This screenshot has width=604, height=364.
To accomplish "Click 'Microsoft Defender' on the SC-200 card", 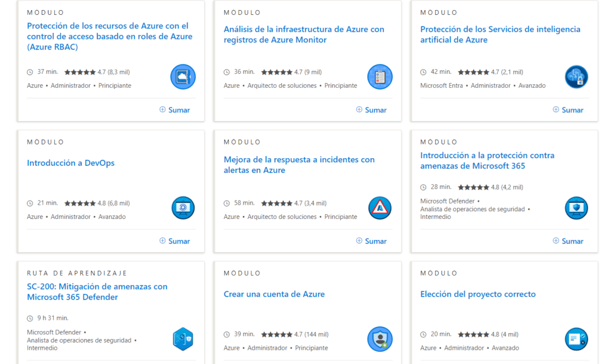I will coord(54,332).
